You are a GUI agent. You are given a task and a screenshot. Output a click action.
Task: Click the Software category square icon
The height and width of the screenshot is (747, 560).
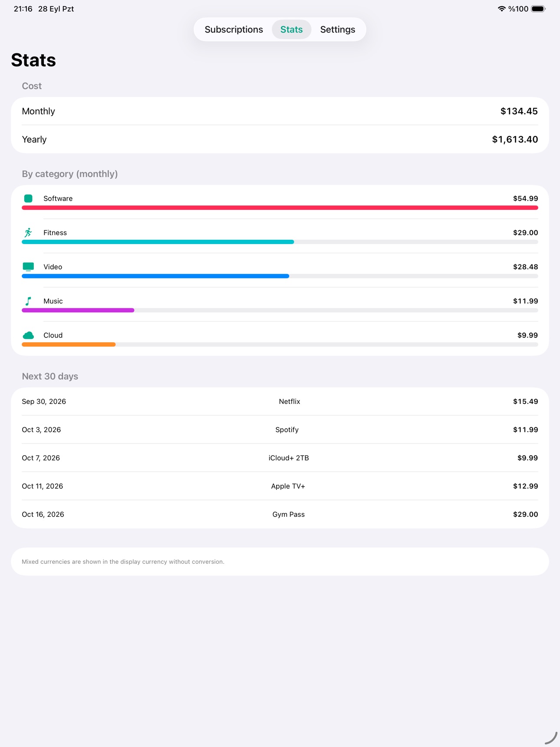[28, 198]
